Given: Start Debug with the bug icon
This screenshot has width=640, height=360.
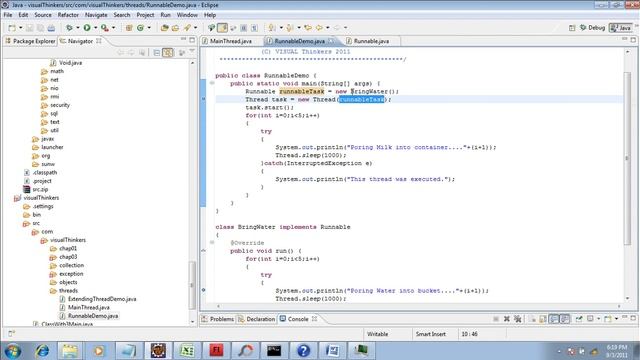Looking at the screenshot, I should click(69, 28).
